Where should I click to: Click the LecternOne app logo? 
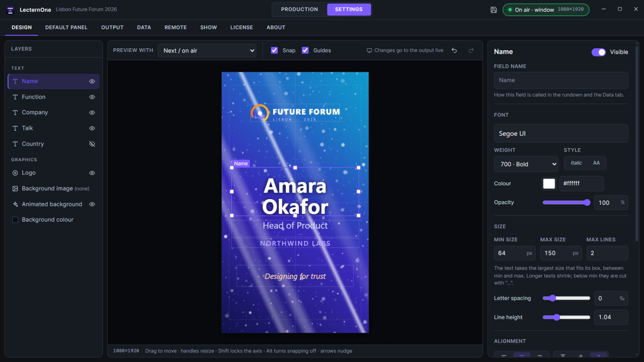tap(10, 10)
